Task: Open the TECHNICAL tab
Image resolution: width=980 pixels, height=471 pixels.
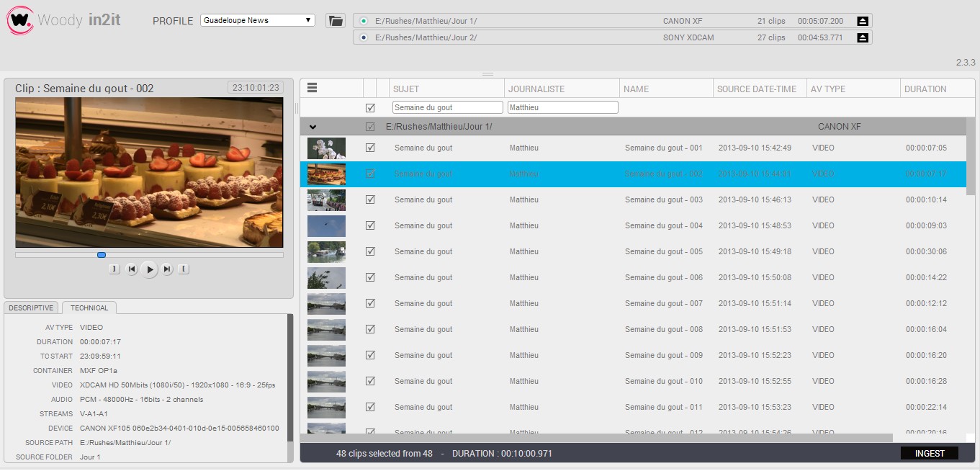Action: click(89, 308)
